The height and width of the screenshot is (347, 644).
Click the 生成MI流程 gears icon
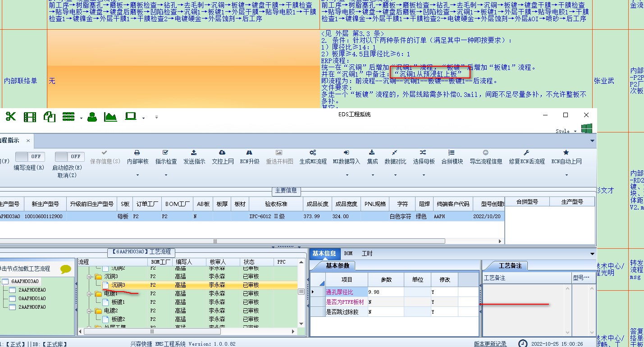coord(313,153)
